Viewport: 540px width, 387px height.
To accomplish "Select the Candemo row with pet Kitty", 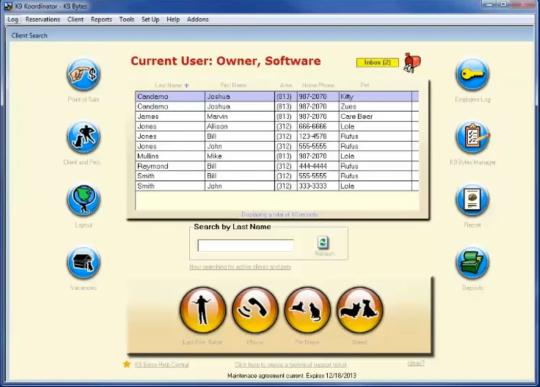I will (277, 96).
